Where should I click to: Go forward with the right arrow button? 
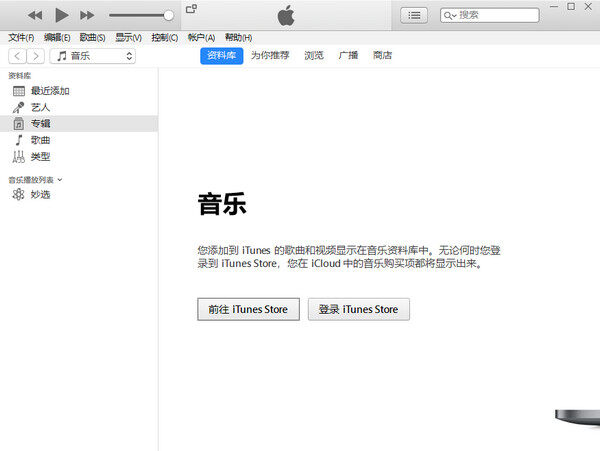point(36,56)
